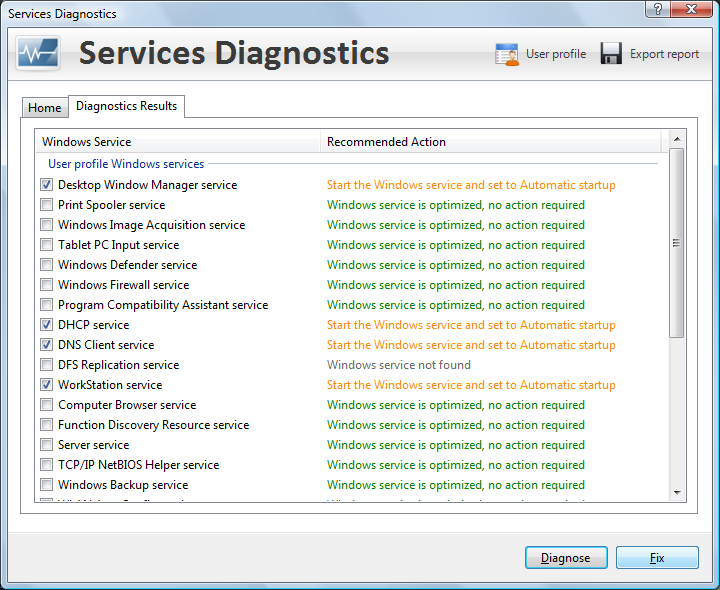
Task: Click Print Spooler's optimized status text
Action: [x=456, y=205]
